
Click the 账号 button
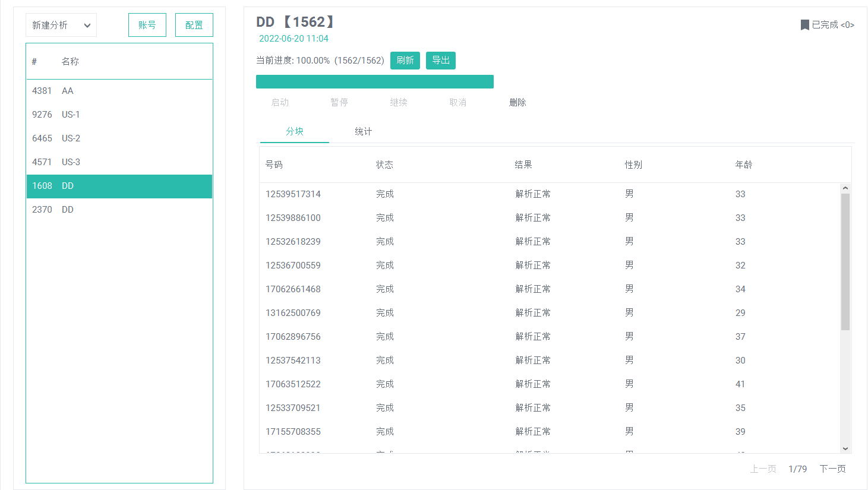tap(147, 25)
